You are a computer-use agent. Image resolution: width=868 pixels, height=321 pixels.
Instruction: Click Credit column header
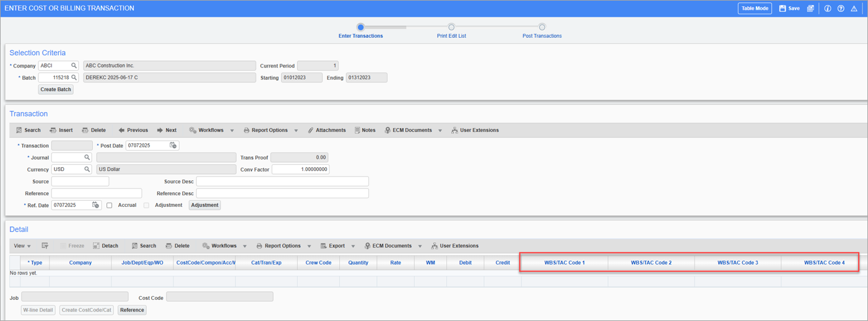(x=503, y=263)
